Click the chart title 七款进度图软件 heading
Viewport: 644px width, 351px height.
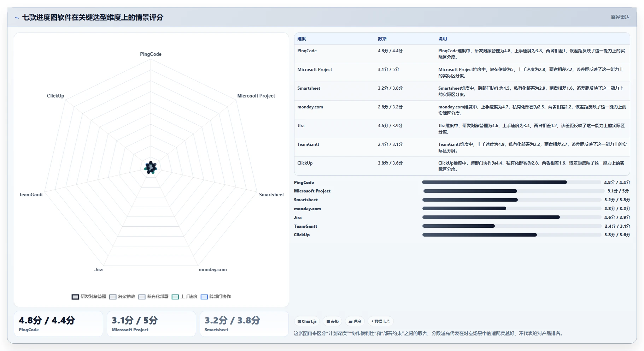(x=93, y=17)
